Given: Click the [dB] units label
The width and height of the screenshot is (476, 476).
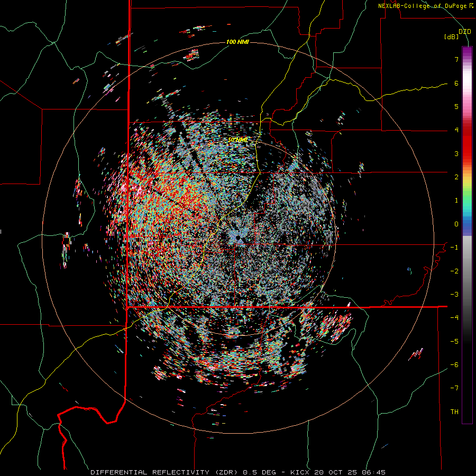Looking at the screenshot, I should point(452,37).
